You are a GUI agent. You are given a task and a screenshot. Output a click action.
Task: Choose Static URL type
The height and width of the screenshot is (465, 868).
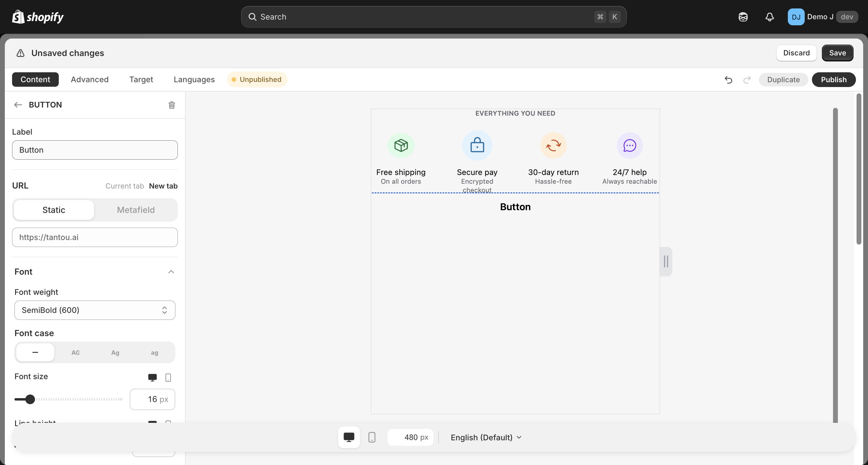click(x=54, y=210)
